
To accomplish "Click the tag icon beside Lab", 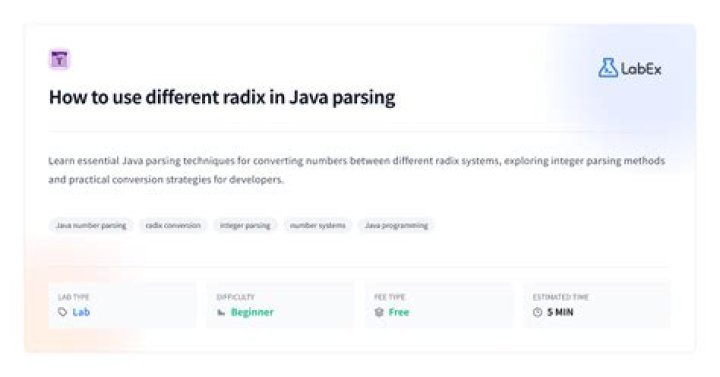I will tap(62, 312).
